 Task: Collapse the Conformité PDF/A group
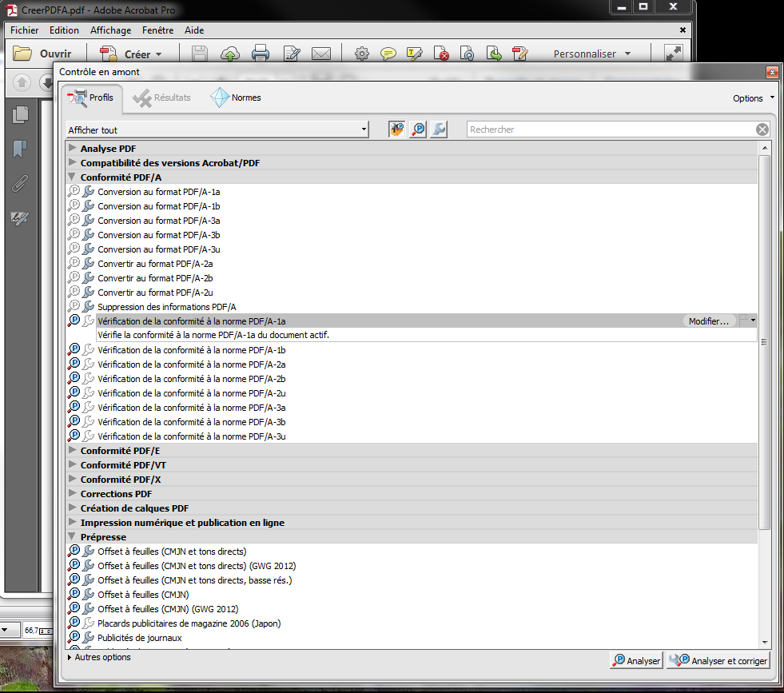tap(73, 177)
